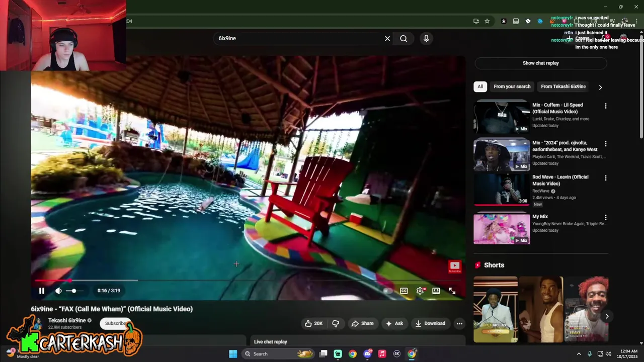Enter fullscreen mode
The height and width of the screenshot is (362, 644).
coord(452,291)
